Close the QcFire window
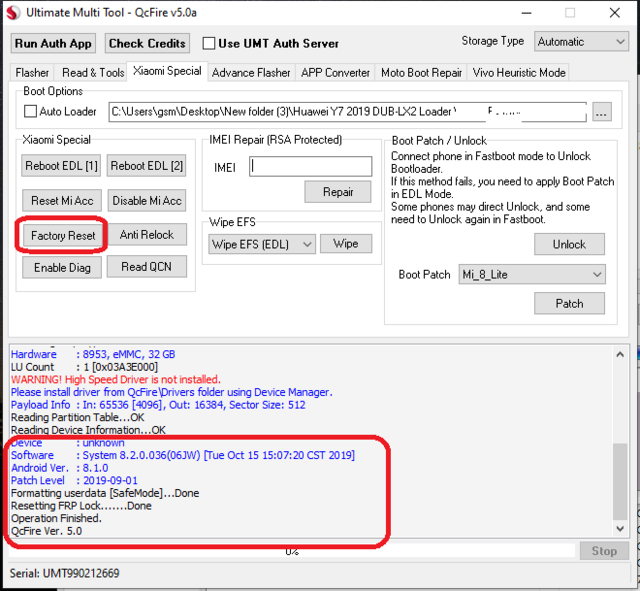The height and width of the screenshot is (591, 640). [x=615, y=13]
